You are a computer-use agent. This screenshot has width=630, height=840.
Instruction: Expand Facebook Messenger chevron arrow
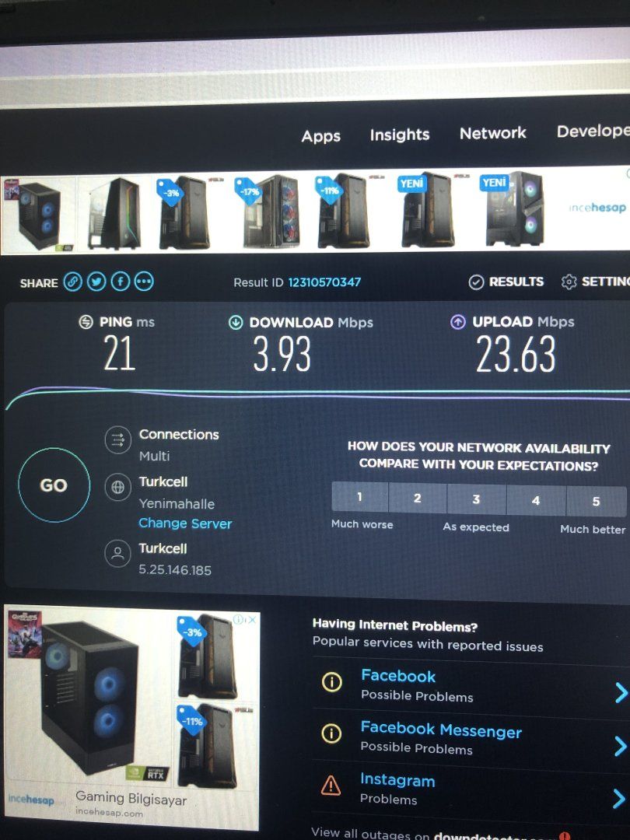click(621, 746)
